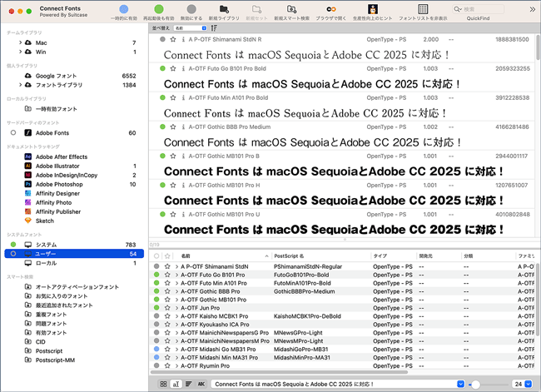541x392 pixels.
Task: Open the font size 24 dropdown
Action: (x=529, y=384)
